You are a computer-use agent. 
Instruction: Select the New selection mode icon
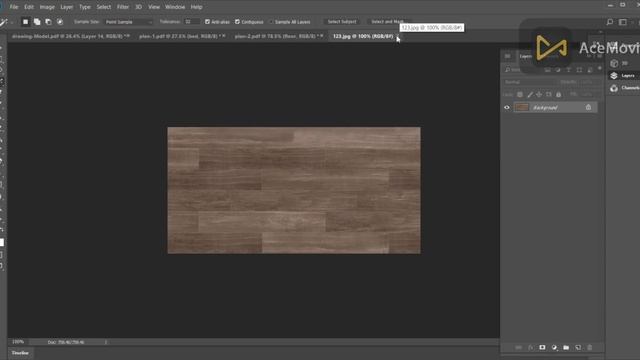click(25, 22)
